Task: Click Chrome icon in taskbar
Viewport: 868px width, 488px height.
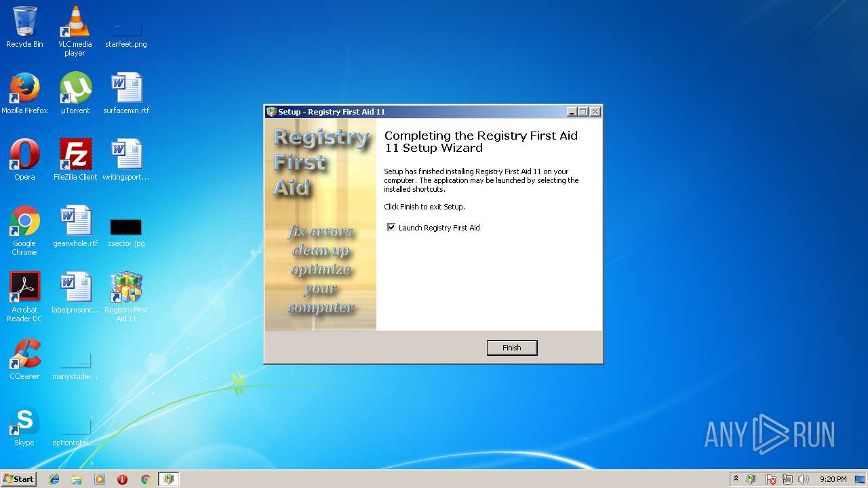Action: click(145, 479)
